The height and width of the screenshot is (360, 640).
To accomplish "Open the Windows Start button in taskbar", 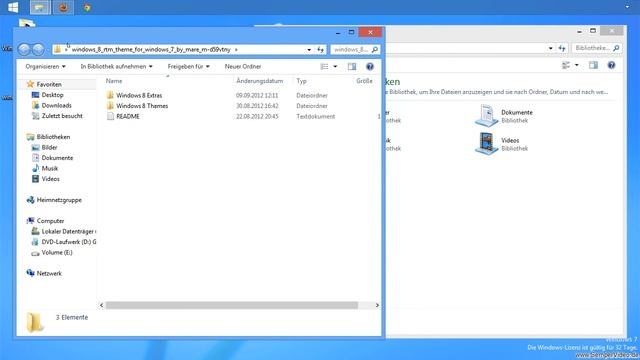I will click(13, 7).
